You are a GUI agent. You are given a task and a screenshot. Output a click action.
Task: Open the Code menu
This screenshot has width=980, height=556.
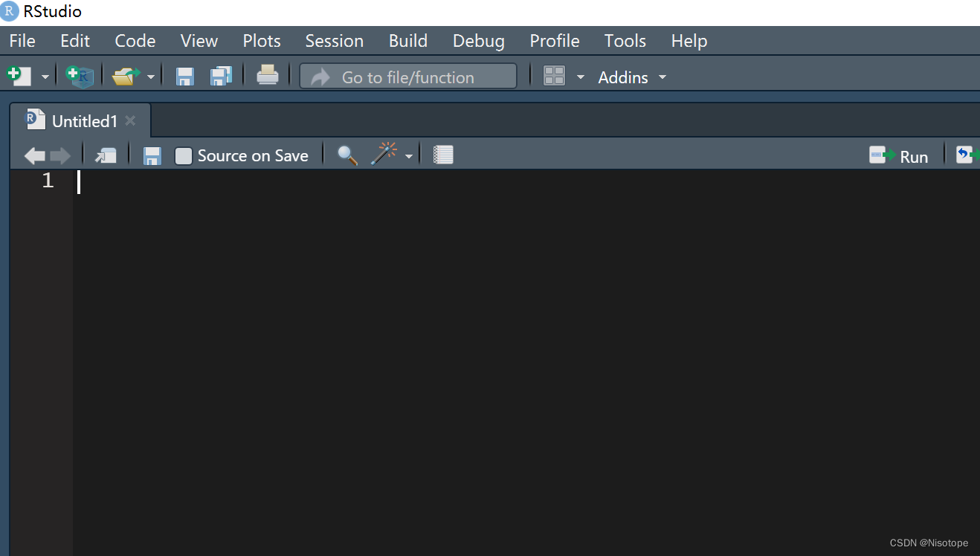pos(135,41)
